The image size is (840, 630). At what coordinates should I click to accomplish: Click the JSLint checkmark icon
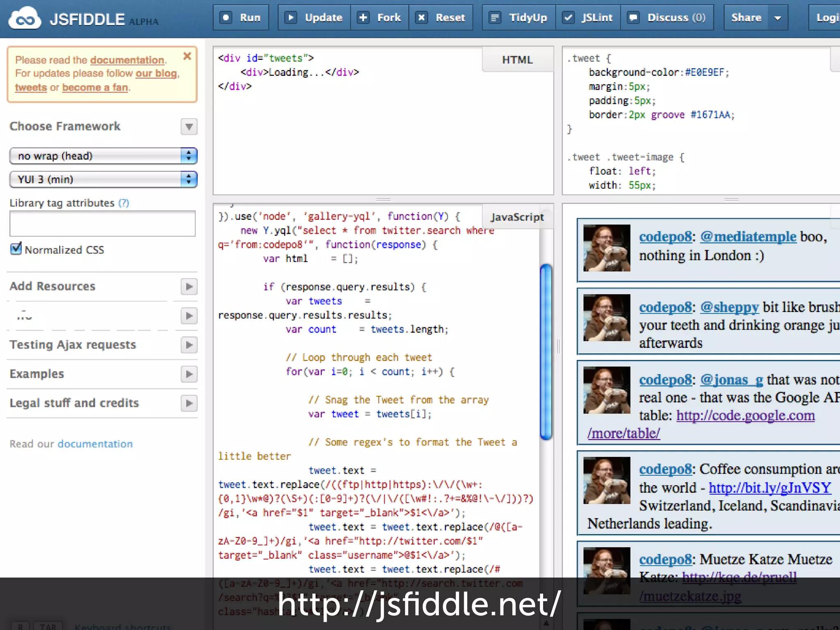click(x=568, y=18)
